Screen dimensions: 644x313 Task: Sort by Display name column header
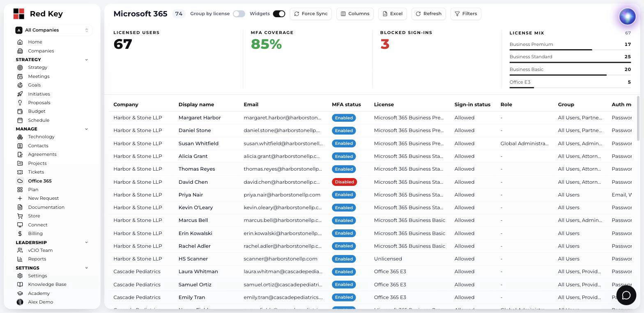click(x=196, y=105)
